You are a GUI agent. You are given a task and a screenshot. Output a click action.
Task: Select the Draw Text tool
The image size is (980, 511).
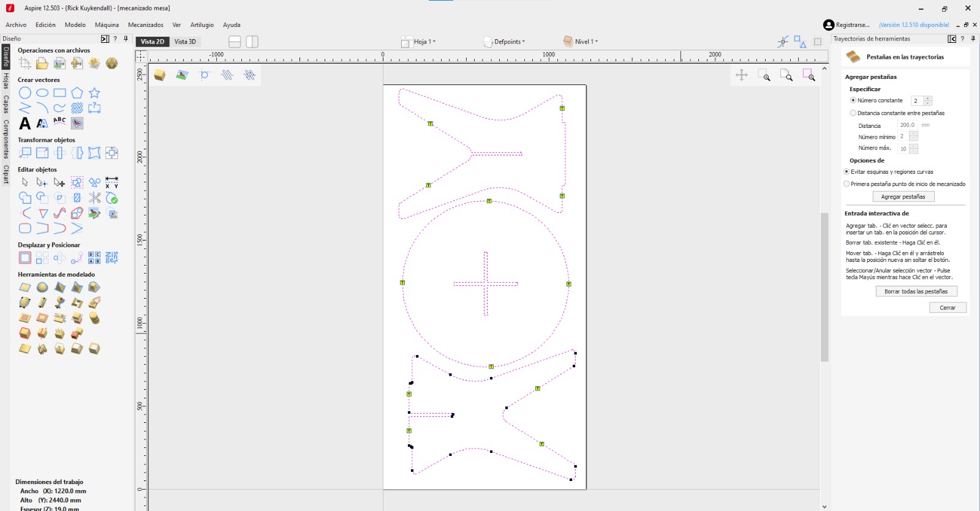click(25, 123)
